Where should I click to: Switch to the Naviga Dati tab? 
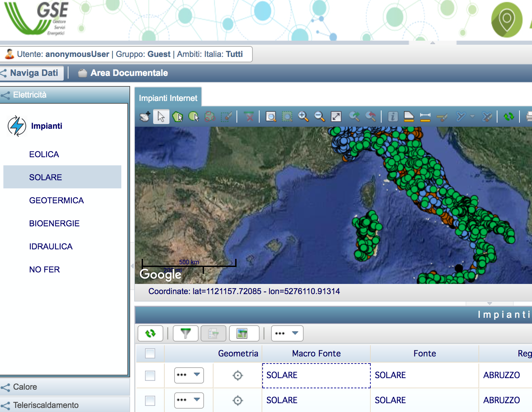(34, 73)
